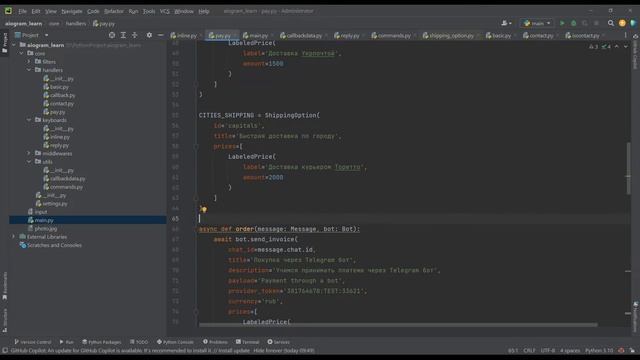Open the Refactor menu
This screenshot has height=360, width=640.
point(114,11)
